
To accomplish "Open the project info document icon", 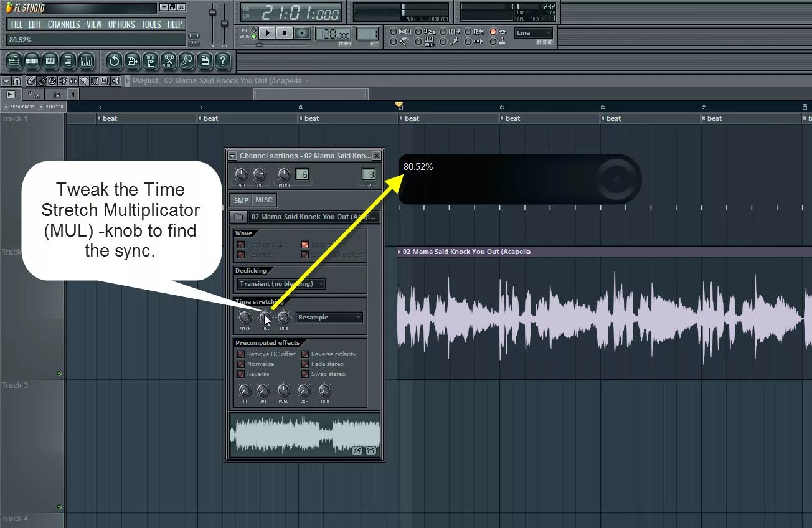I will [204, 61].
